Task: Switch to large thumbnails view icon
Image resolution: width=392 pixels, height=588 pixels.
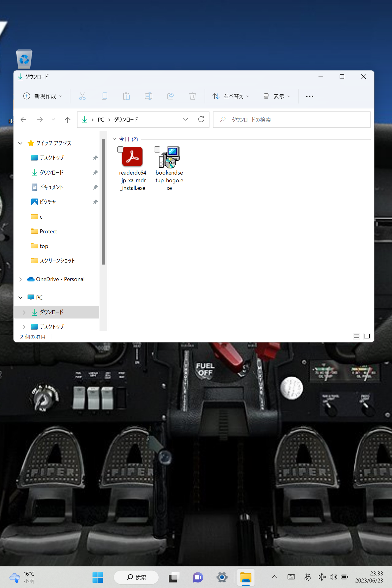Action: pos(367,337)
